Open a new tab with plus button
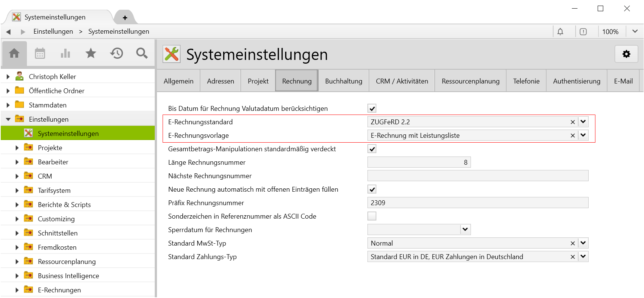 [125, 18]
